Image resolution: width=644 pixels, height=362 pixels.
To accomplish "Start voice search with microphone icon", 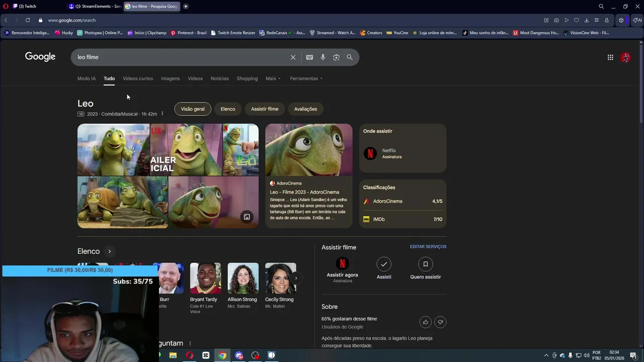I will click(323, 57).
